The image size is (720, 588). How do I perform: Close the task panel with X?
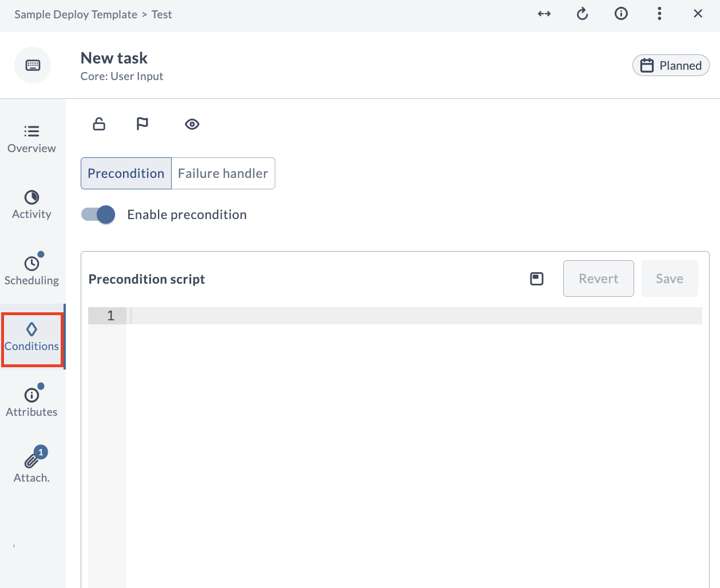click(698, 14)
